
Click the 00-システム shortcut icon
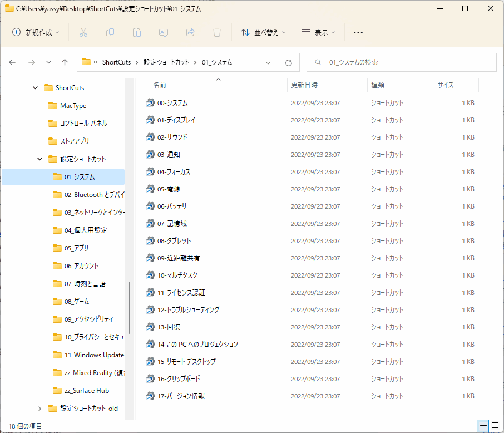150,102
